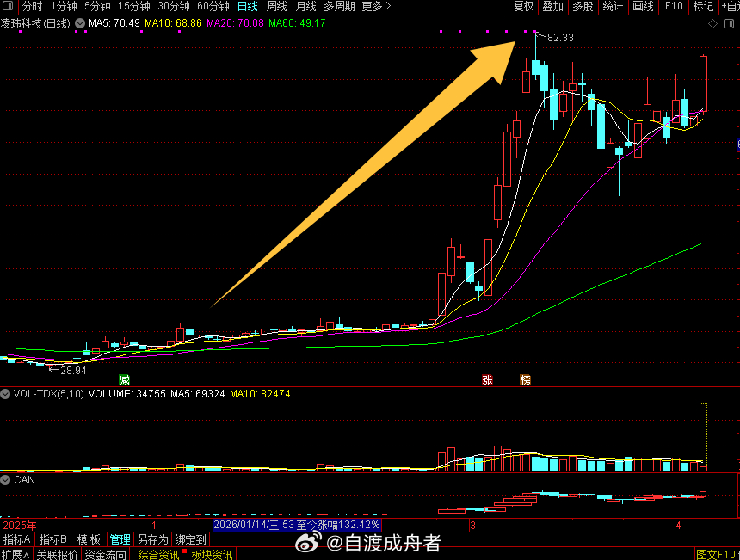This screenshot has width=740, height=560.
Task: Click month 4 marker on time axis
Action: coord(678,525)
